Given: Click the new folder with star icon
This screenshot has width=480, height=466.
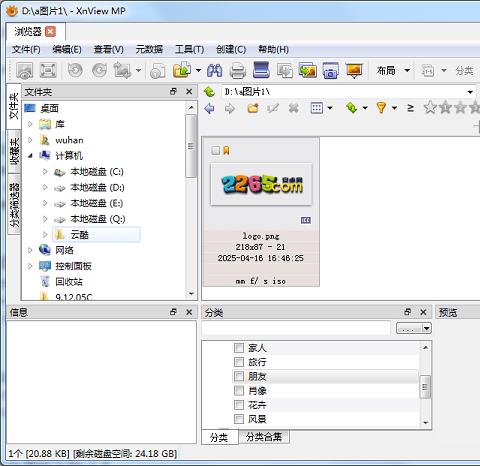Looking at the screenshot, I should [x=253, y=108].
